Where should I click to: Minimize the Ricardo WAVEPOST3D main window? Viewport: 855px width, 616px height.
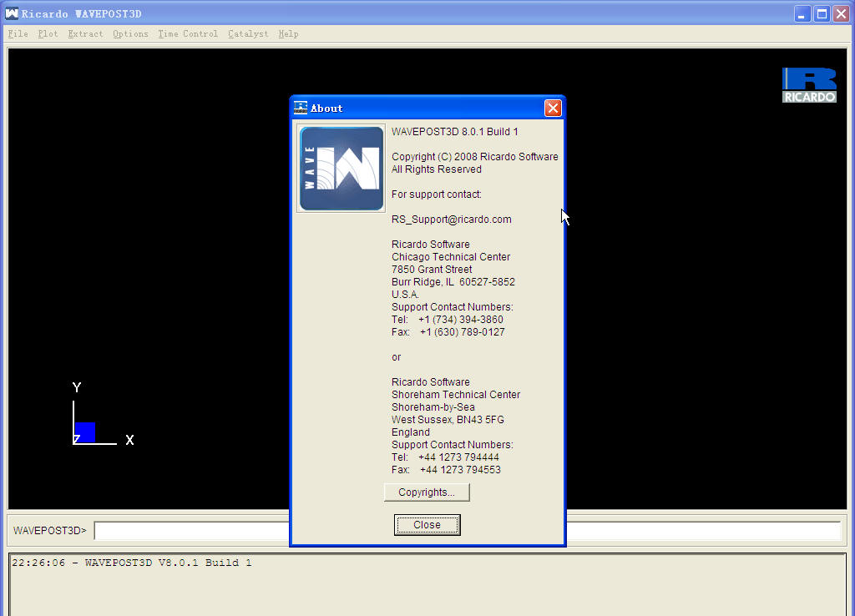tap(802, 13)
